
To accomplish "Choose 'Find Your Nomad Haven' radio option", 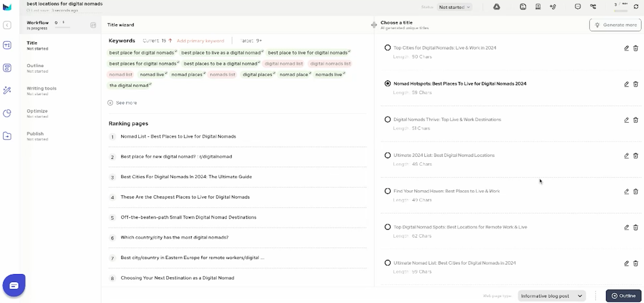I will tap(387, 191).
